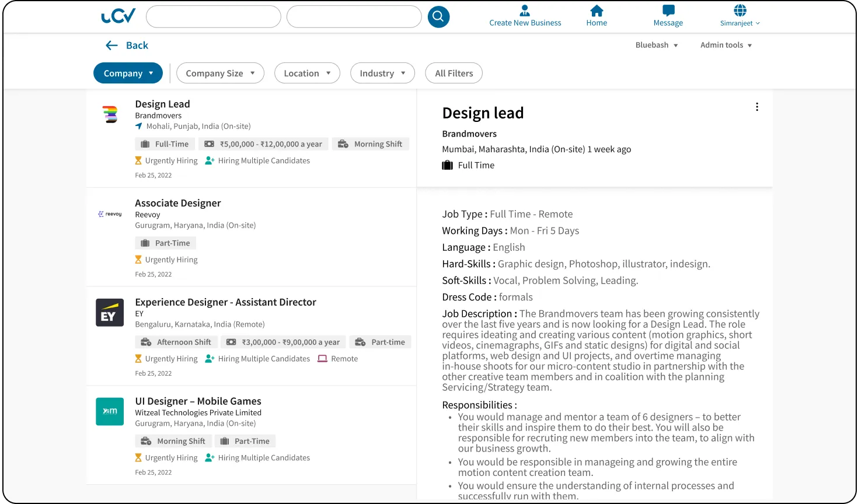The image size is (858, 504).
Task: Open UI Designer – Mobile Games listing
Action: click(x=198, y=401)
